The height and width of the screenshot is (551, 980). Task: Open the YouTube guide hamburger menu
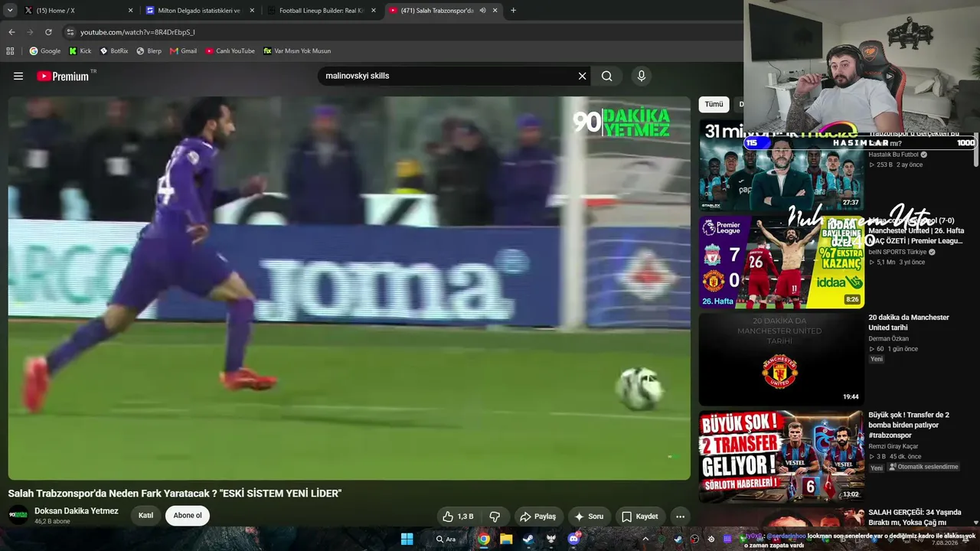[x=18, y=76]
